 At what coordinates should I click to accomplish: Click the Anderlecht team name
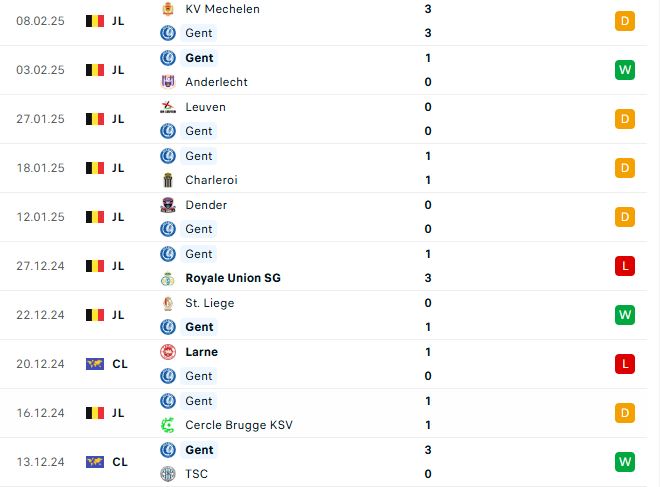(216, 82)
